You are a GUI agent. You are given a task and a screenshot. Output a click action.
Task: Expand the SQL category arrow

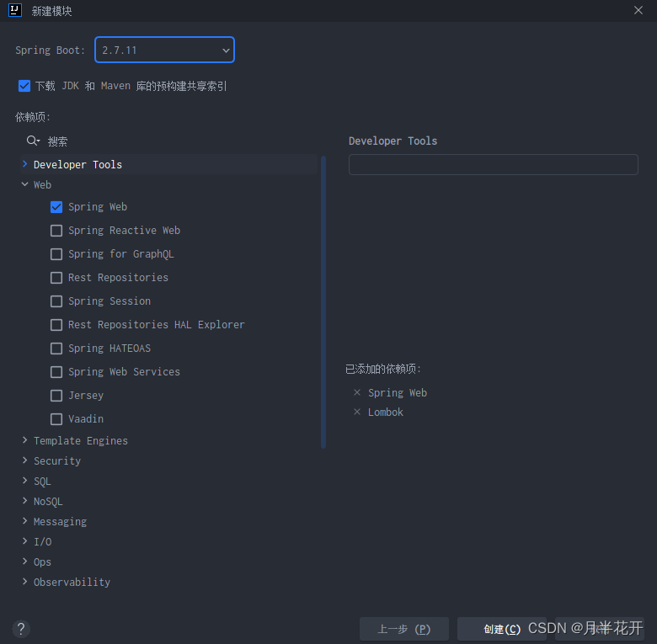24,482
